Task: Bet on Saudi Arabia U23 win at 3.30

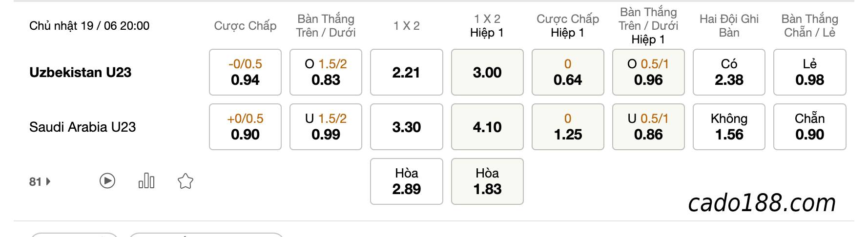Action: click(407, 127)
